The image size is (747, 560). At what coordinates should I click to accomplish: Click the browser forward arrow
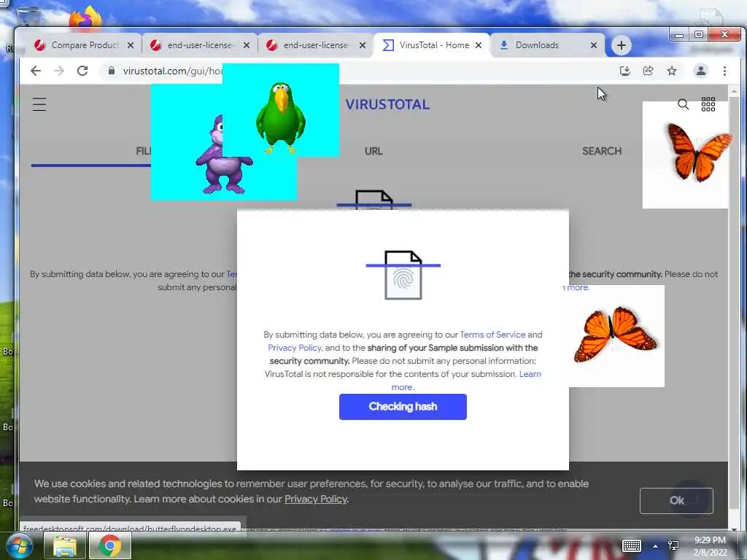[x=58, y=71]
